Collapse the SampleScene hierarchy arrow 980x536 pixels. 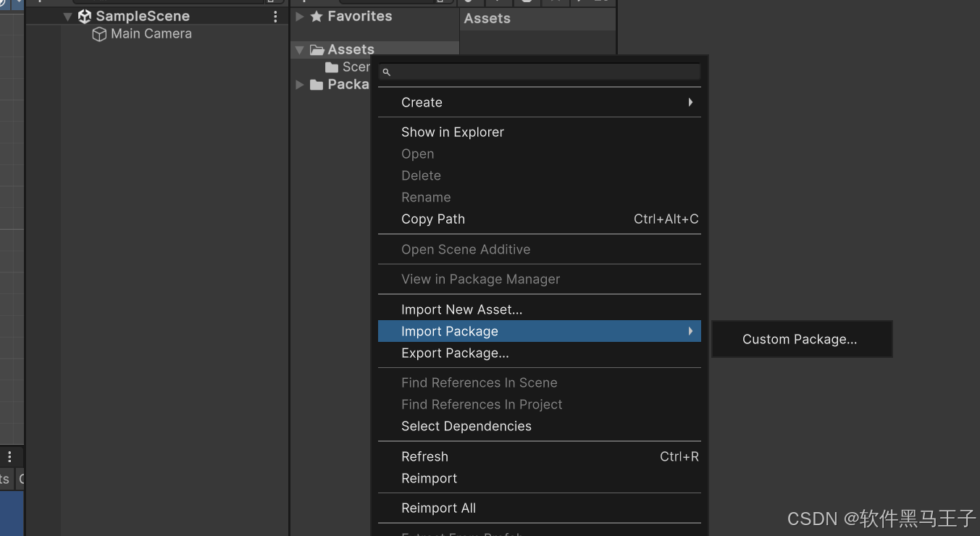(x=68, y=16)
